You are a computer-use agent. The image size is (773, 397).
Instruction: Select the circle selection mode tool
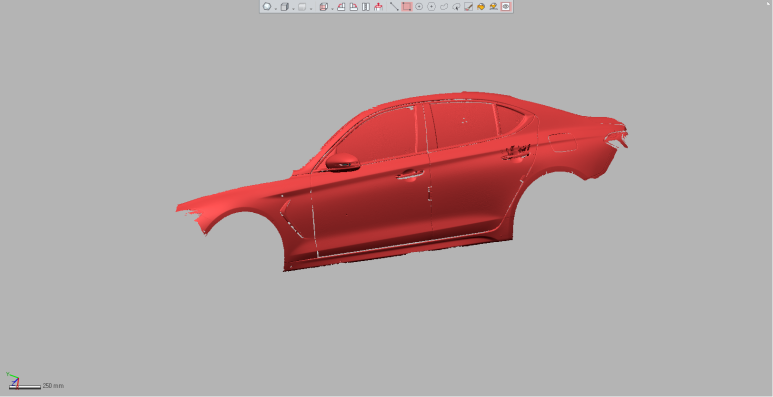click(x=419, y=6)
